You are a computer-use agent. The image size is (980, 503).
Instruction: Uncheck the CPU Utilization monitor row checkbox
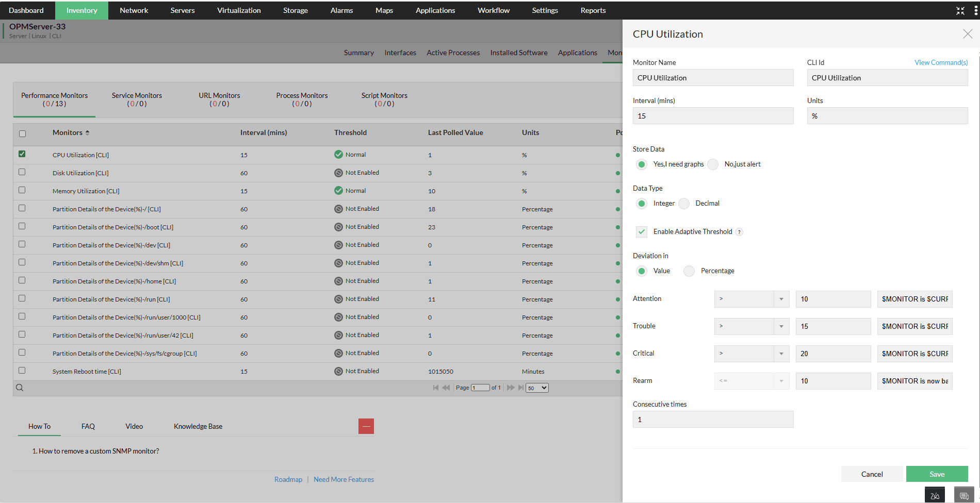tap(22, 154)
